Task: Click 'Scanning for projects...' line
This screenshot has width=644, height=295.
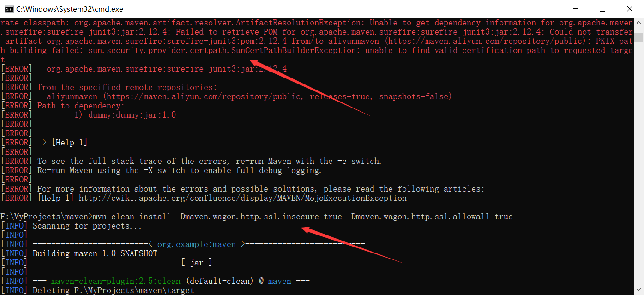Action: (87, 226)
